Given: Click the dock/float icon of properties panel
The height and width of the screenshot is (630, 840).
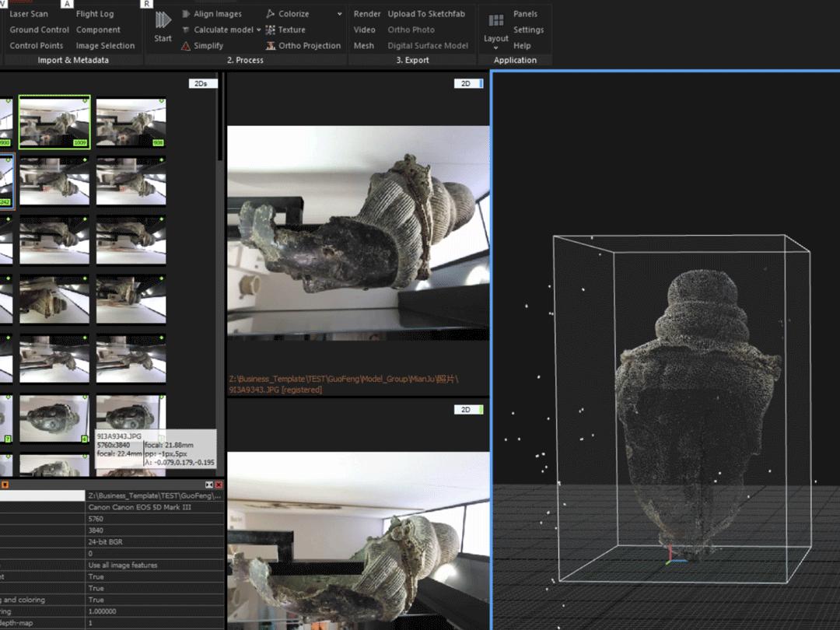Looking at the screenshot, I should (x=209, y=485).
